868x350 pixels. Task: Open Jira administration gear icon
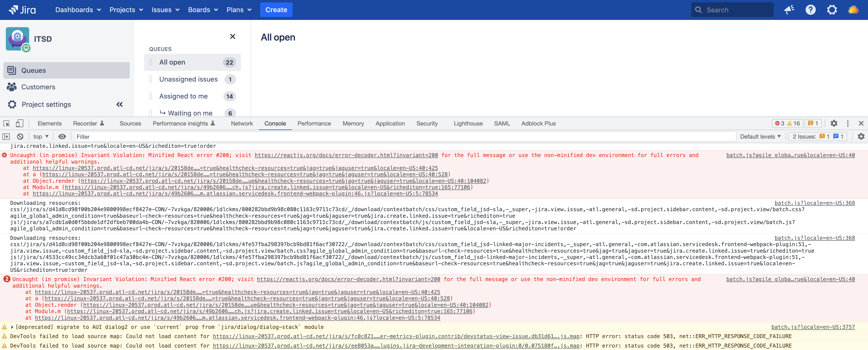[x=832, y=10]
